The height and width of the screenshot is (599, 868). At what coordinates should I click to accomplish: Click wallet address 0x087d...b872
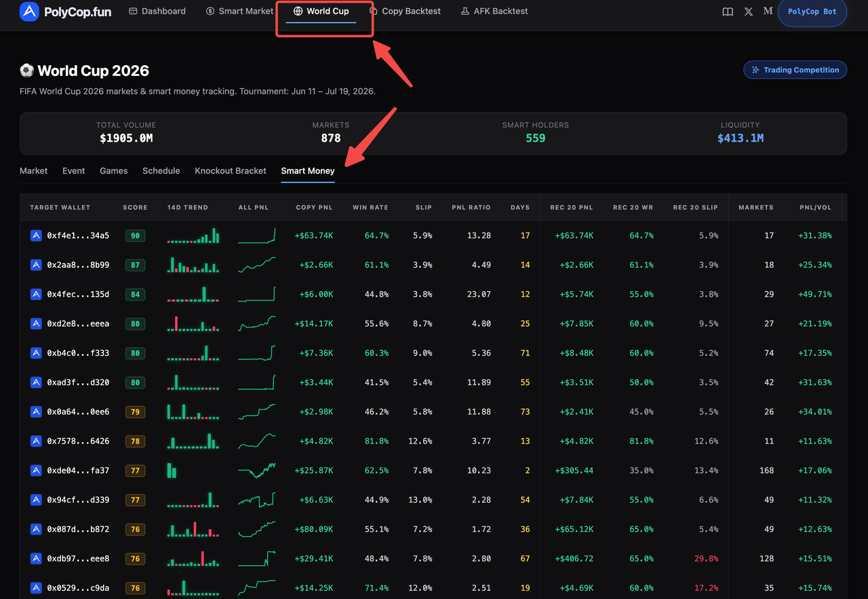pyautogui.click(x=78, y=529)
